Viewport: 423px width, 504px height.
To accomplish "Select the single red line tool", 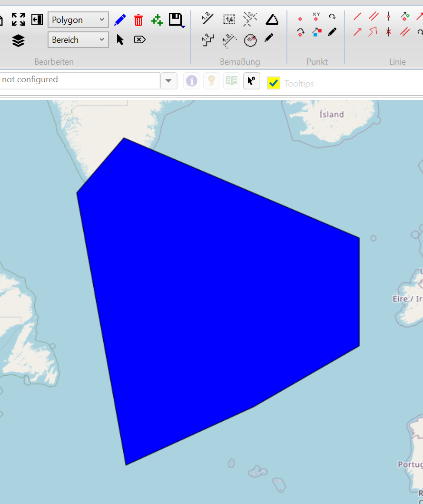I will (357, 16).
